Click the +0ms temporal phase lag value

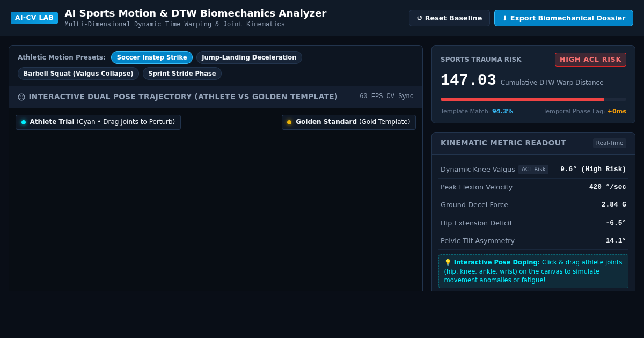click(617, 112)
